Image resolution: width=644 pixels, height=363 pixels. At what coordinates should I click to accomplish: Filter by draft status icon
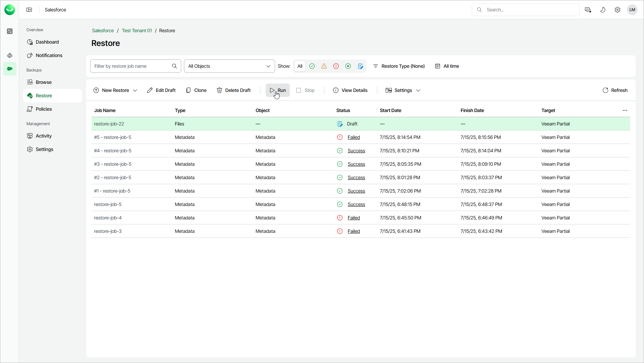[x=361, y=66]
